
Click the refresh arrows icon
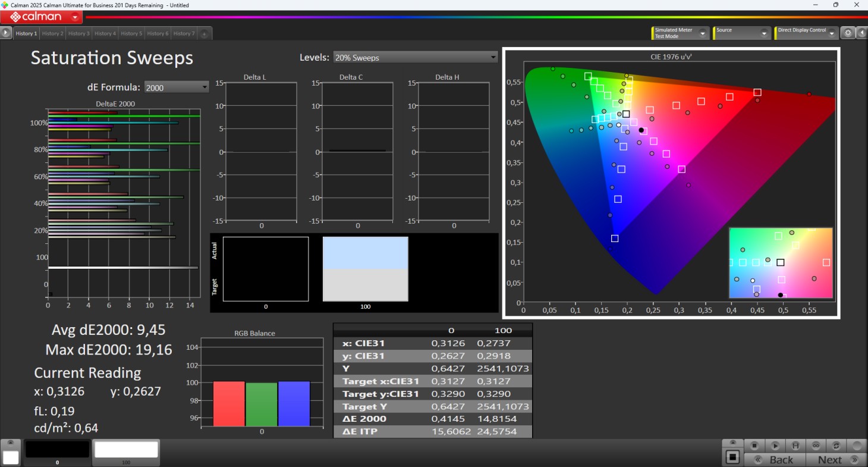836,446
